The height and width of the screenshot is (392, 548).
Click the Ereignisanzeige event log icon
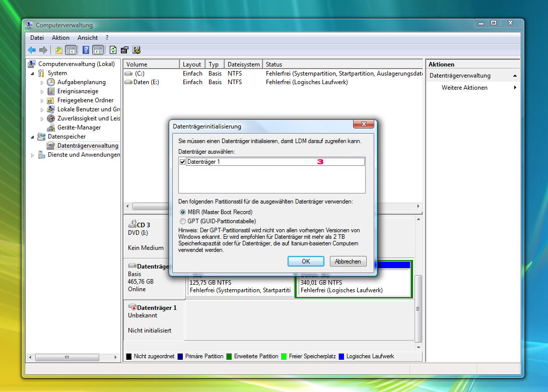coord(51,91)
